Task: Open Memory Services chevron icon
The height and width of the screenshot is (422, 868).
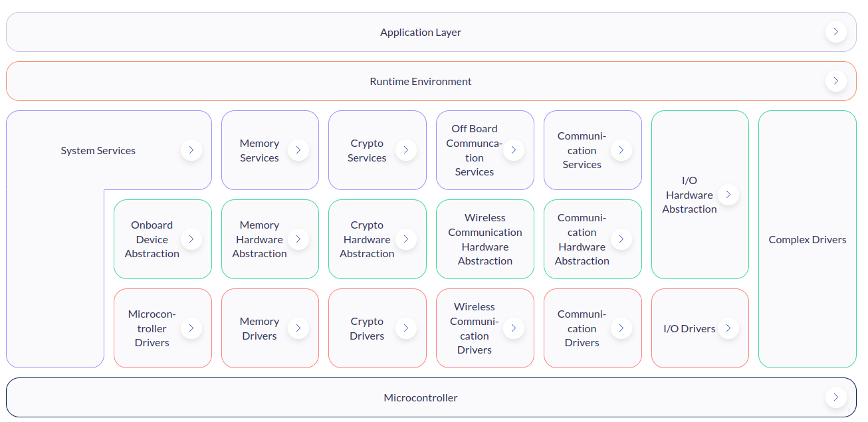Action: (x=298, y=150)
